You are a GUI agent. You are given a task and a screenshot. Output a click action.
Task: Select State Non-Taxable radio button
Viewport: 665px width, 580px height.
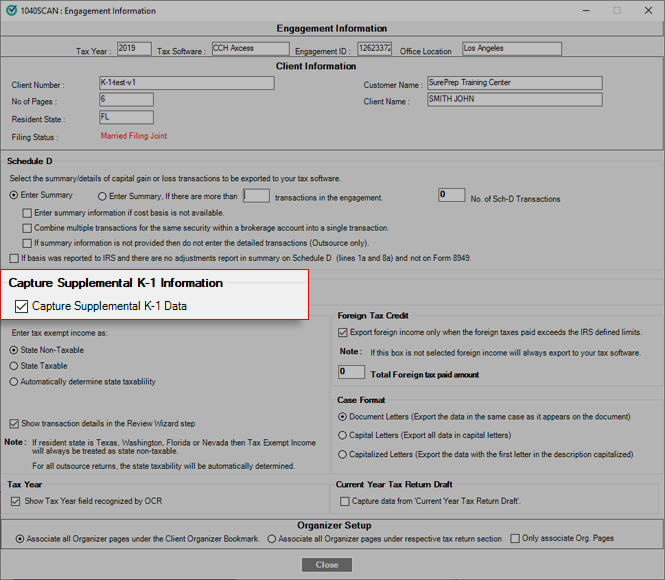pos(14,350)
